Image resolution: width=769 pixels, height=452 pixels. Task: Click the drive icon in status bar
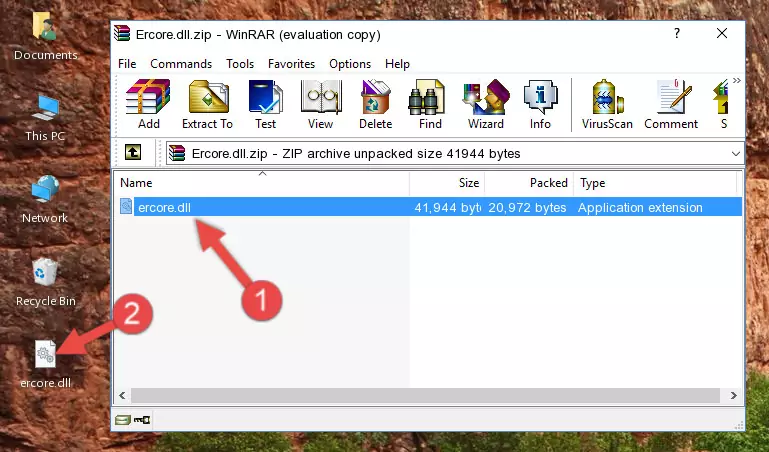tap(122, 420)
